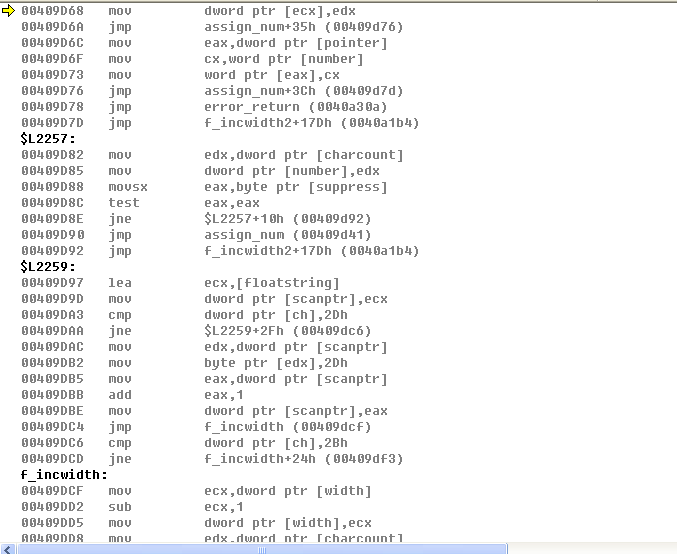Click 'error_return (0040a30a)' jump target
This screenshot has height=554, width=677.
pyautogui.click(x=296, y=107)
